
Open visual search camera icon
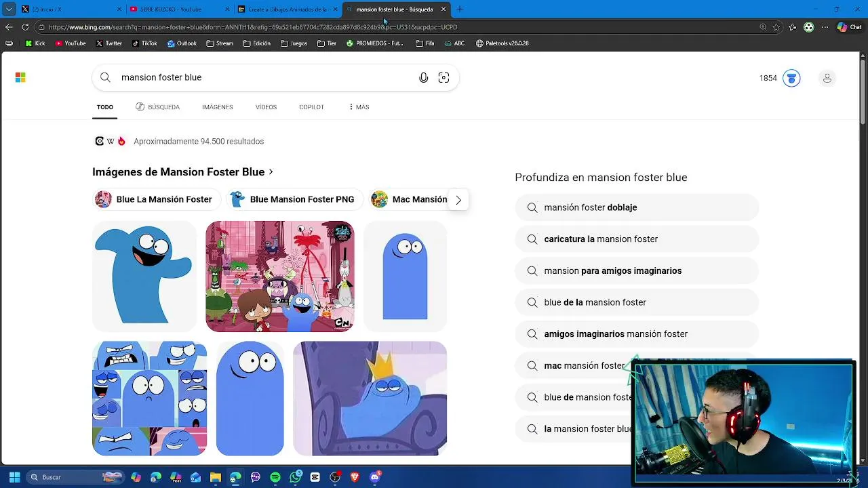point(443,77)
